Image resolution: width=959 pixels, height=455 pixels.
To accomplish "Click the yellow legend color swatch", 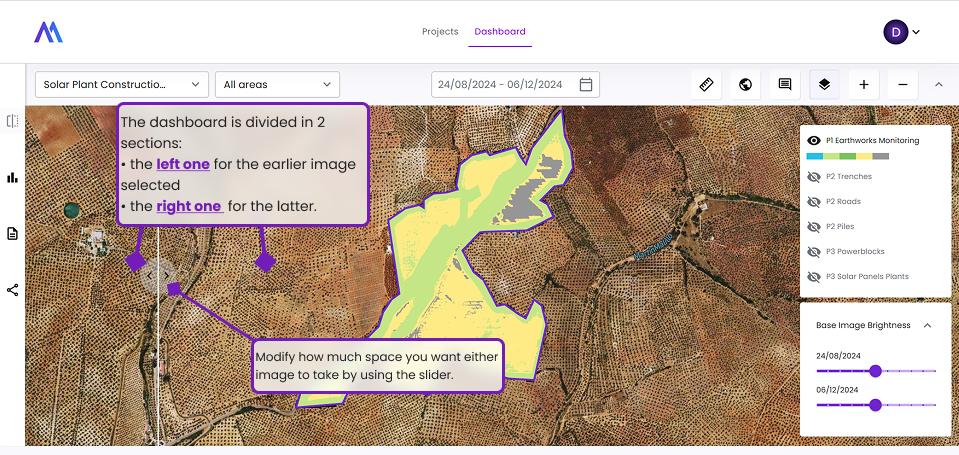I will point(864,157).
